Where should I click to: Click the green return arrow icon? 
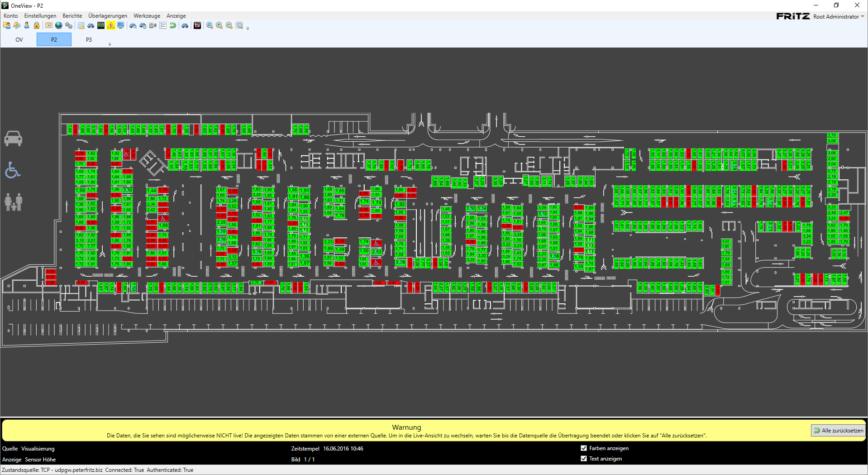(x=173, y=25)
